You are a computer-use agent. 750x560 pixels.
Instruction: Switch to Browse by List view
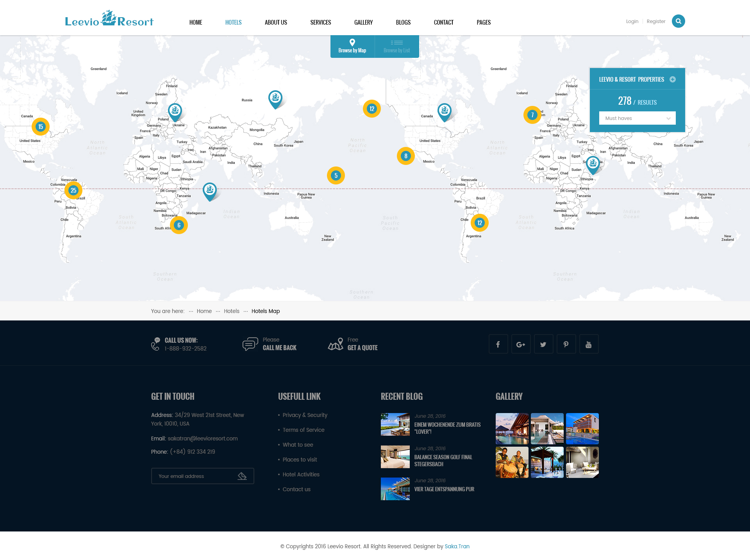pos(396,47)
